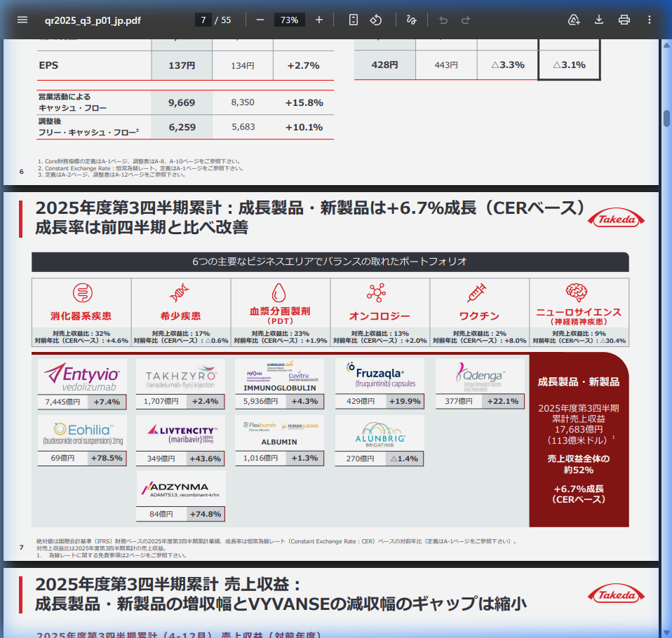Click the EPS change +2.7%
The height and width of the screenshot is (638, 672).
304,66
